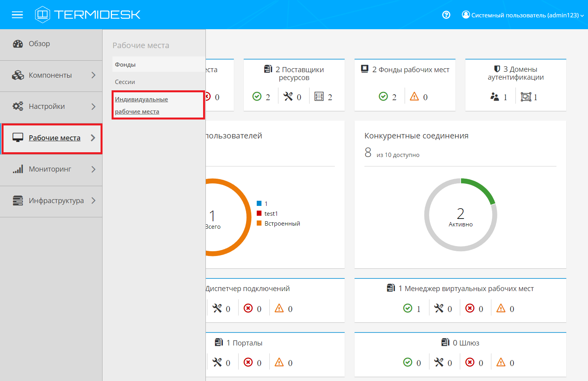Click the Termidesk logo
Viewport: 588px width, 381px height.
[x=88, y=15]
